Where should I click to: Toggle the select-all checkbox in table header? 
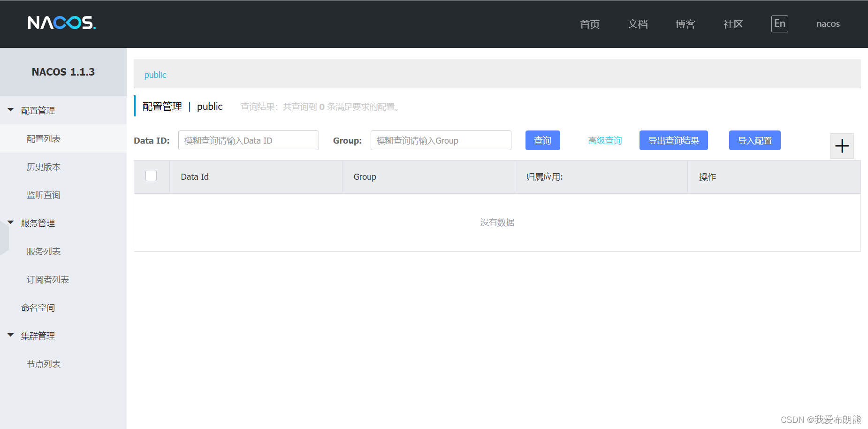[x=151, y=175]
